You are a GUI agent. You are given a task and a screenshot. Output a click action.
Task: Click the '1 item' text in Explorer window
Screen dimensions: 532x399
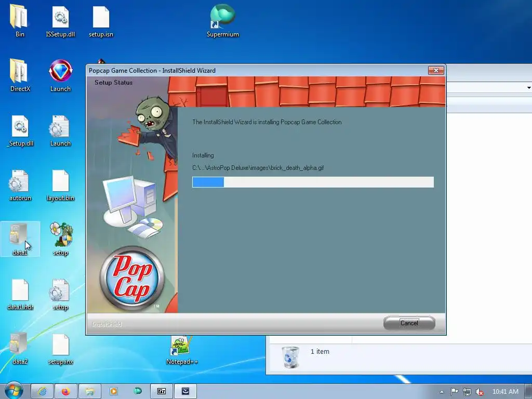tap(320, 352)
